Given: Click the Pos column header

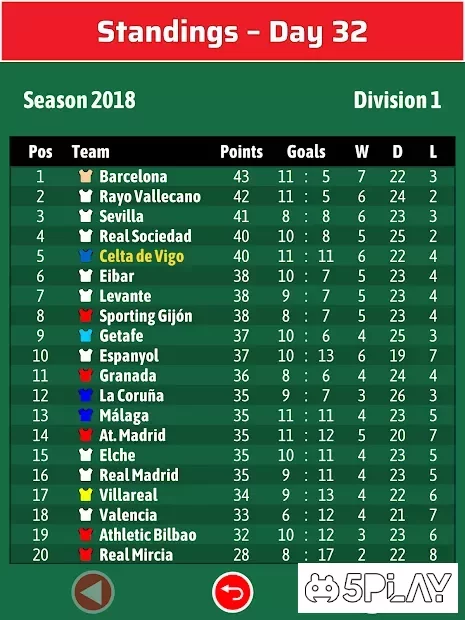Looking at the screenshot, I should pyautogui.click(x=40, y=151).
